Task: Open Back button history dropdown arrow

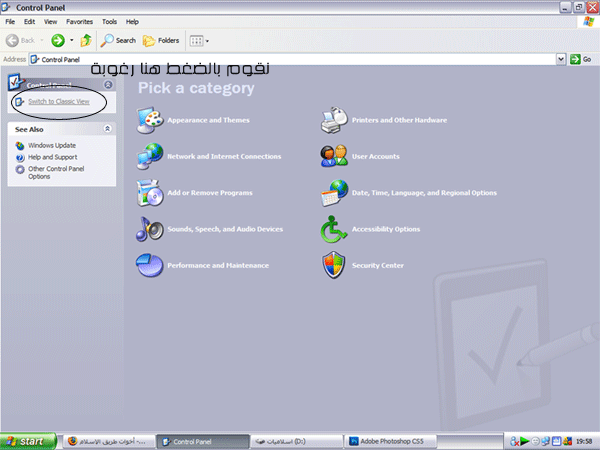Action: [x=42, y=41]
